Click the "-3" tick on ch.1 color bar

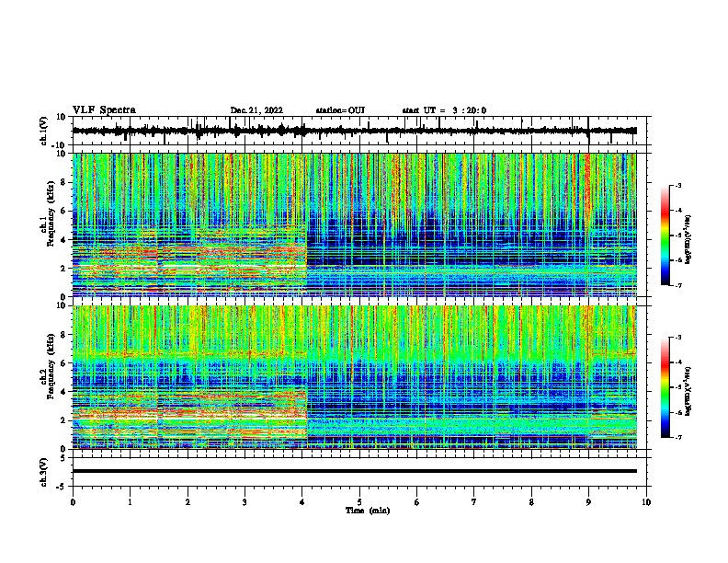click(x=677, y=185)
